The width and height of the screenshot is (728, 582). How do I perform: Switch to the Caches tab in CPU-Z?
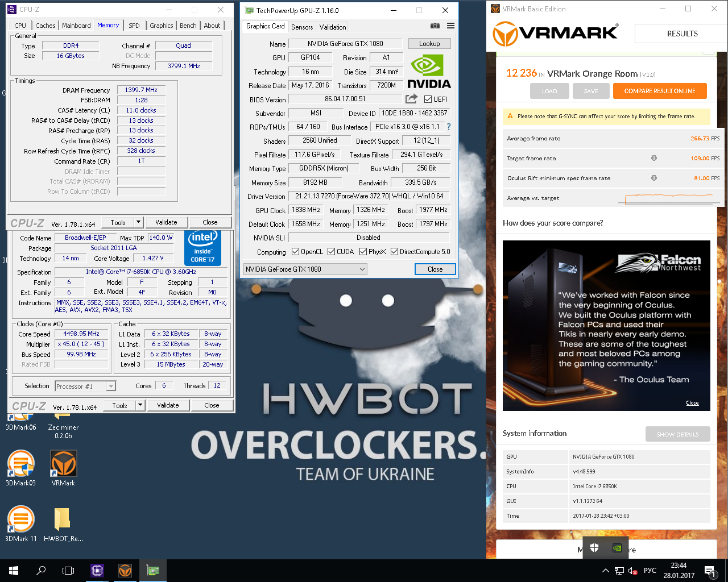[x=45, y=26]
